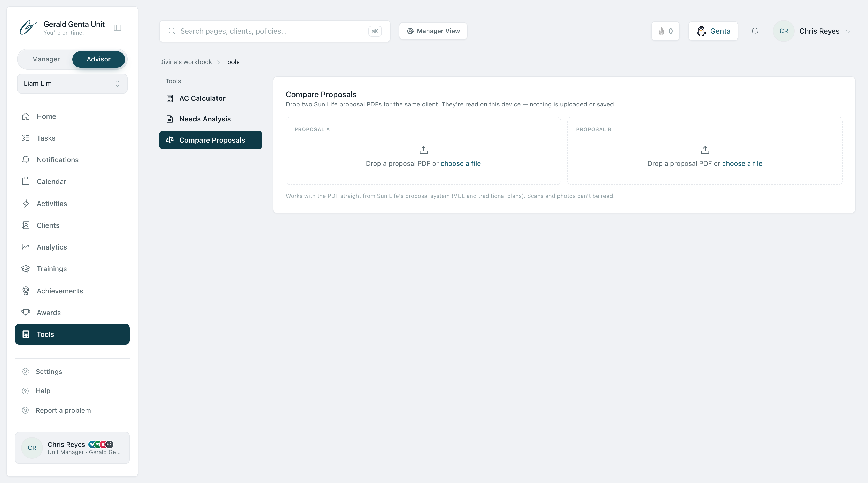Click upload icon in Proposal A

[x=423, y=150]
